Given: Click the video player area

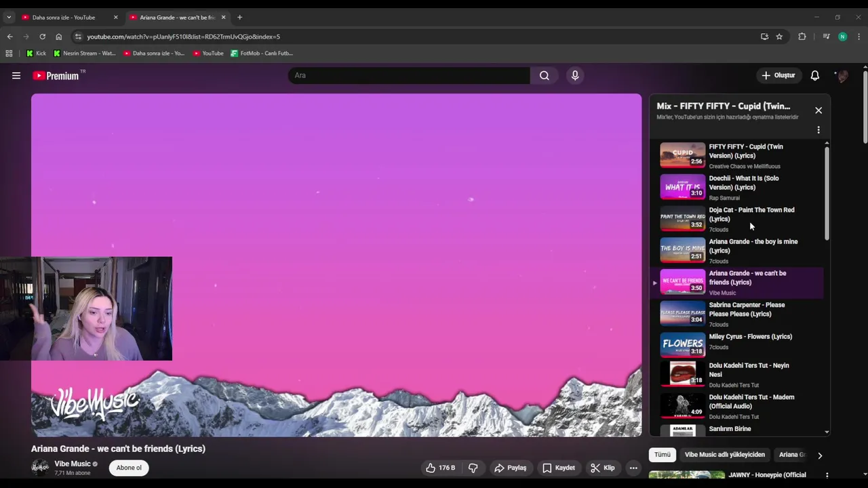Looking at the screenshot, I should click(x=336, y=265).
